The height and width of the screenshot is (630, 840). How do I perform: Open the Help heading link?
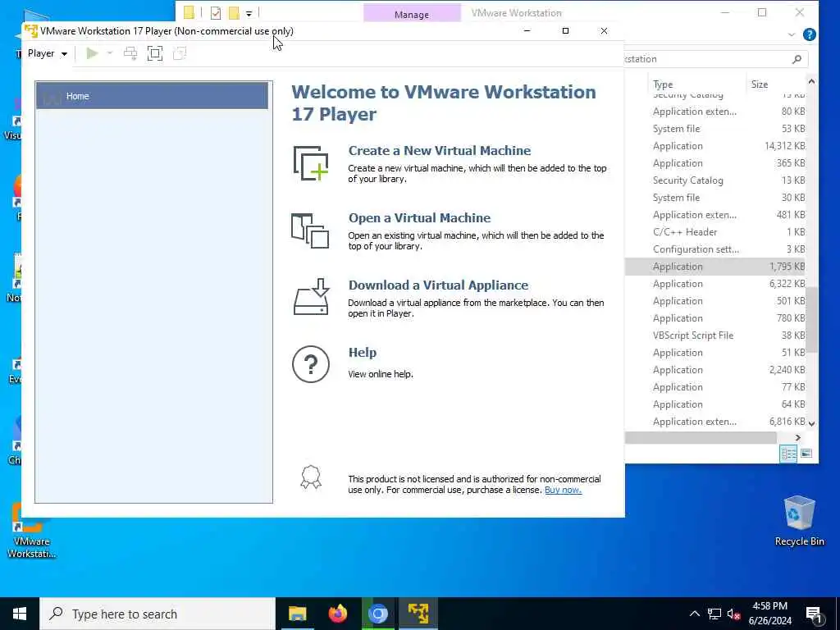(363, 353)
